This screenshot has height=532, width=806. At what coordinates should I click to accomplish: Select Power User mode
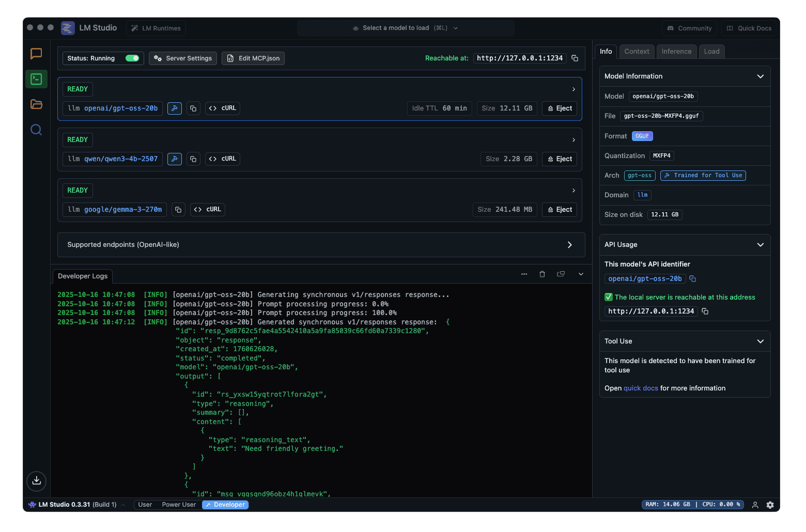click(179, 505)
